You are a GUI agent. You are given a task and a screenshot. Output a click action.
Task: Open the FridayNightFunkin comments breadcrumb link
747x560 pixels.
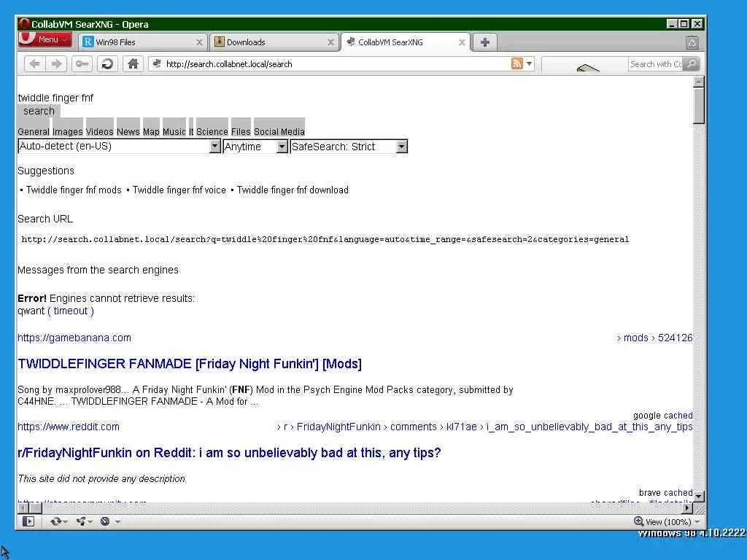pos(484,427)
